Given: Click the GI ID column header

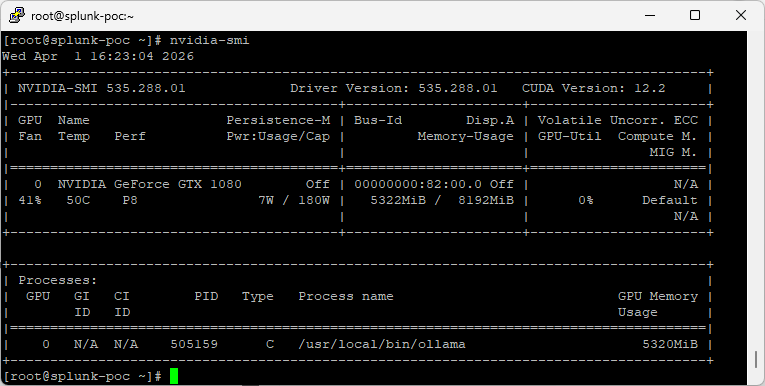Looking at the screenshot, I should point(82,304).
